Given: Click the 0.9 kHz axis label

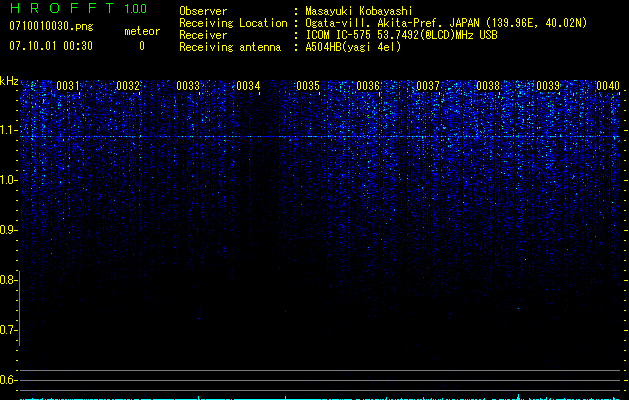Looking at the screenshot, I should [x=8, y=230].
